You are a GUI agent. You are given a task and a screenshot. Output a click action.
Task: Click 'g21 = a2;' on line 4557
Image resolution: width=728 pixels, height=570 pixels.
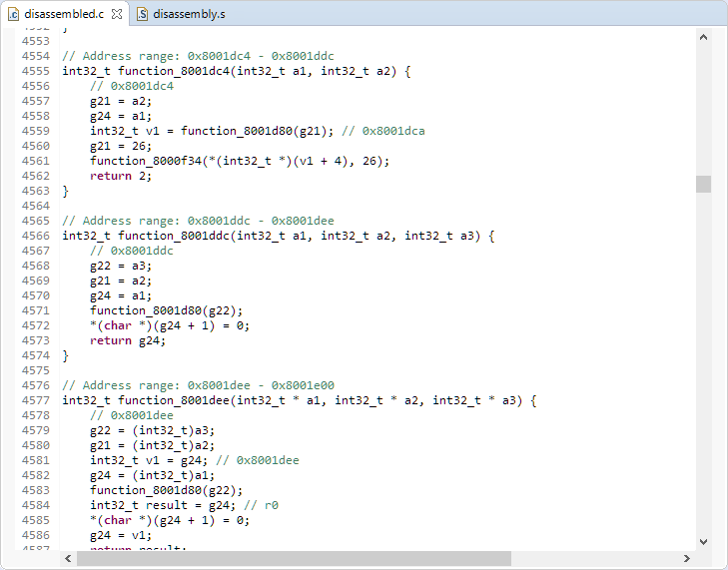coord(121,101)
